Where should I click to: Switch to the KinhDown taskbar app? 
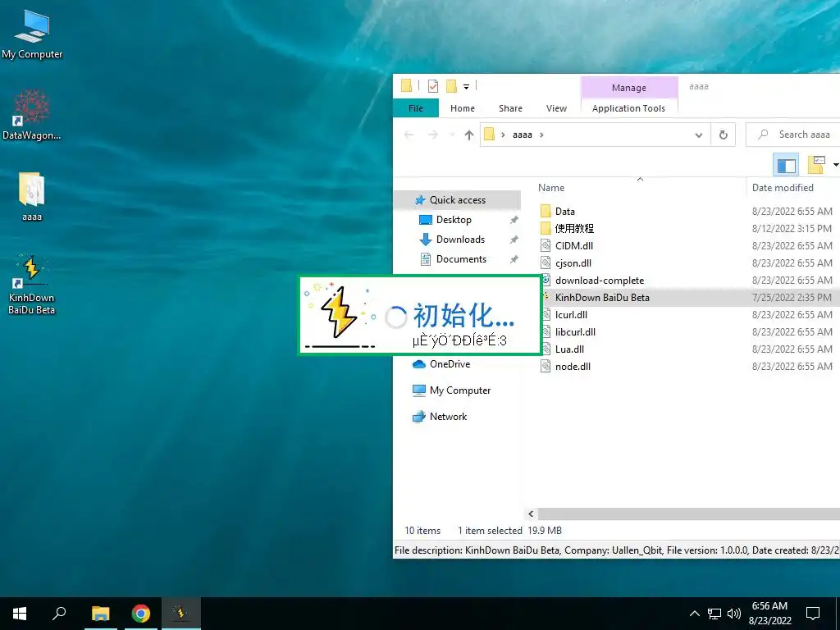point(181,614)
